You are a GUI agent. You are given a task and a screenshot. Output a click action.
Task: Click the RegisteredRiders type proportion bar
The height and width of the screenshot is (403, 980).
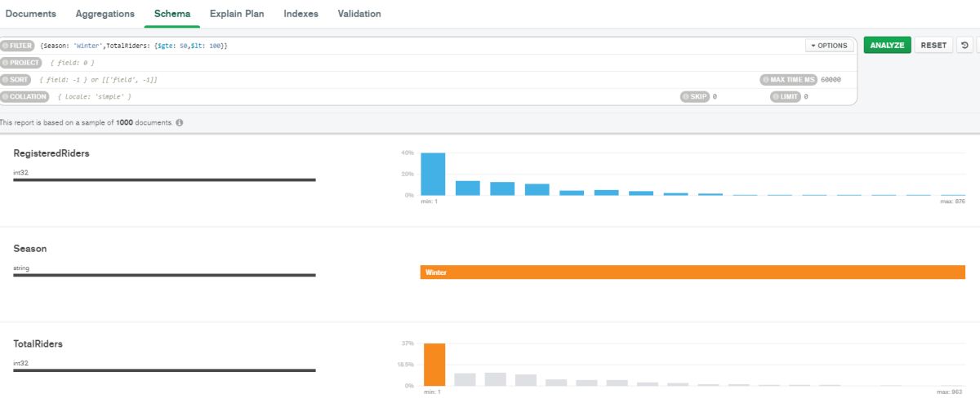(164, 179)
